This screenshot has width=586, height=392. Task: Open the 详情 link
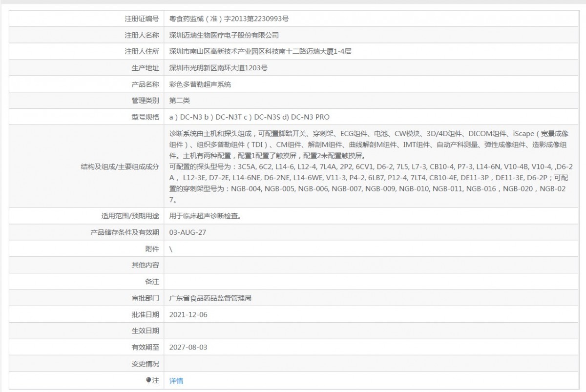click(176, 381)
